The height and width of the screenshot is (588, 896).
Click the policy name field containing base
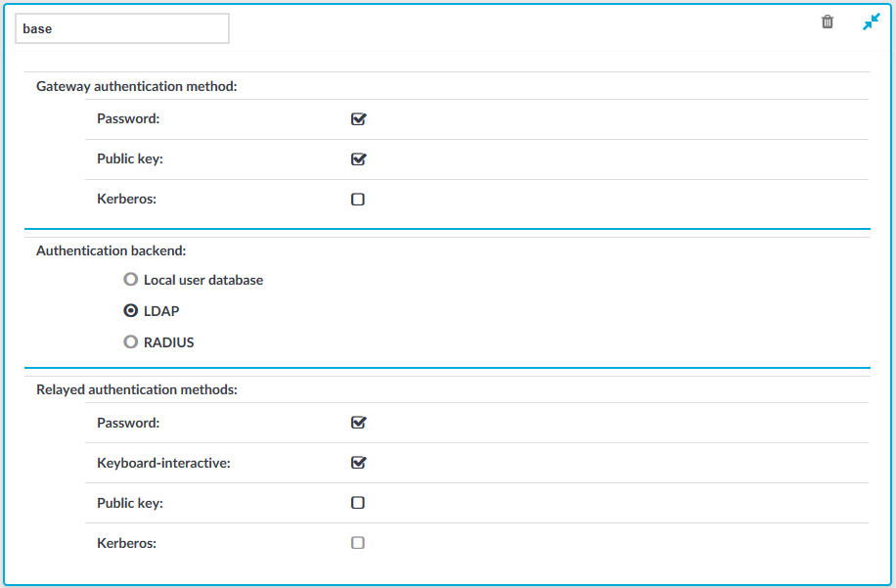[122, 28]
